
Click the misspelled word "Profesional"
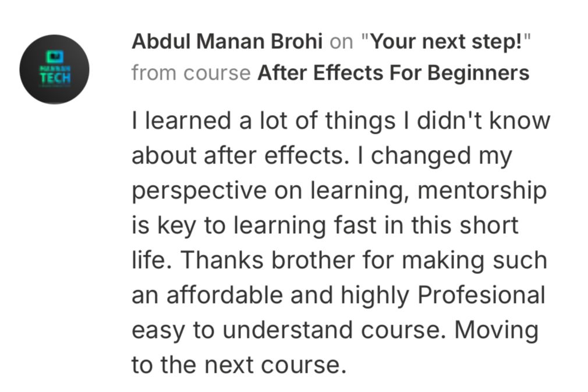481,295
